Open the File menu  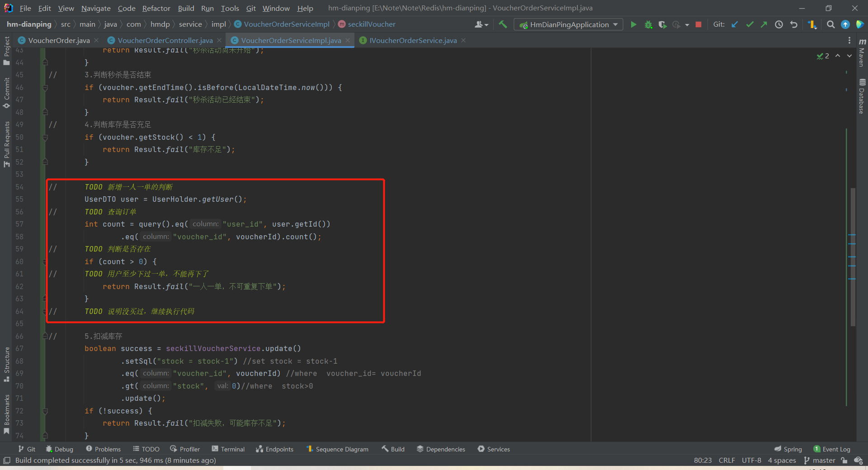pyautogui.click(x=25, y=8)
